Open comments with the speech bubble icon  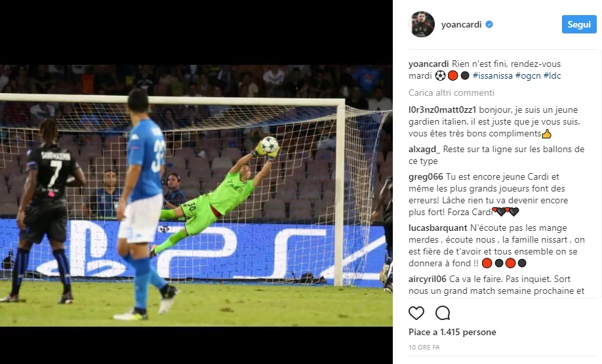point(443,313)
